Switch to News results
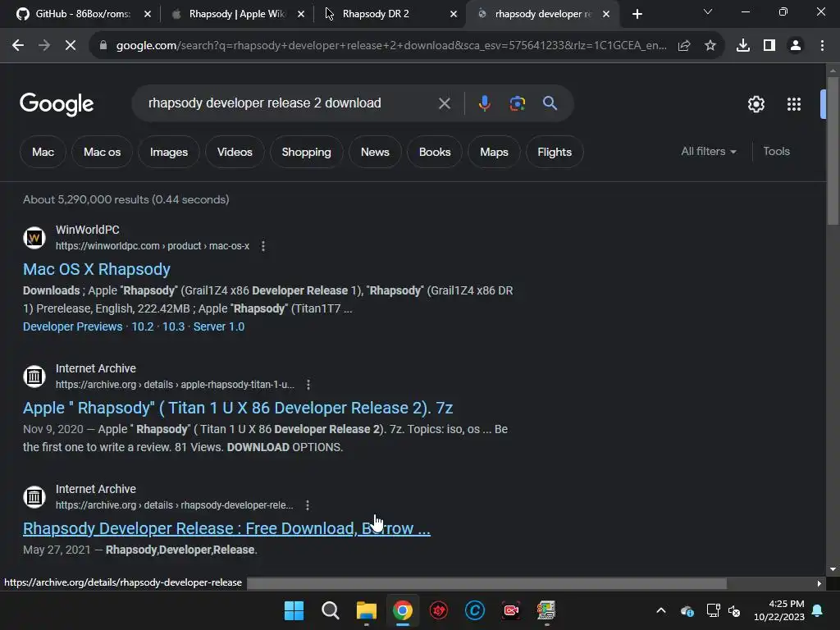Viewport: 840px width, 630px height. tap(375, 152)
